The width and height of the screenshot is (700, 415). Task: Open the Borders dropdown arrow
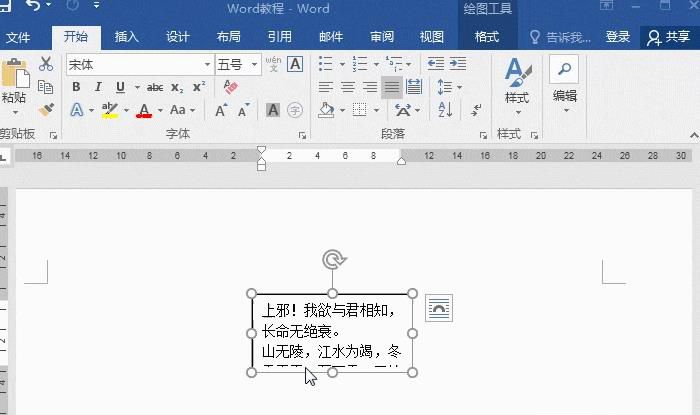tap(376, 110)
